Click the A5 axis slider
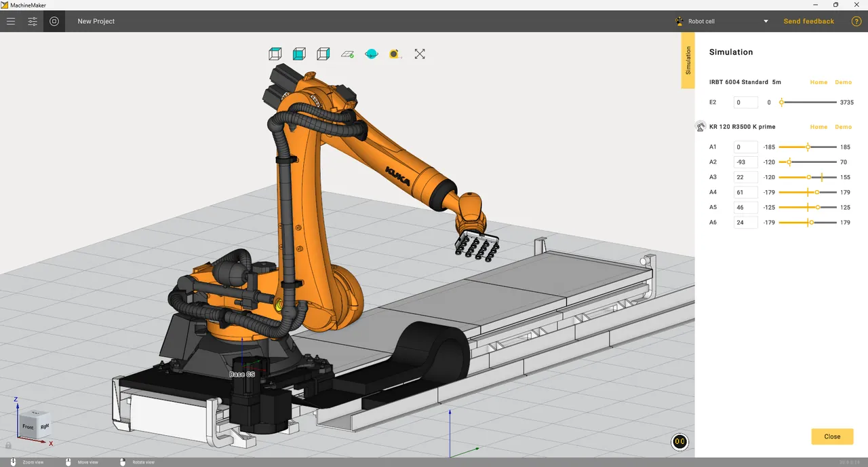 808,207
